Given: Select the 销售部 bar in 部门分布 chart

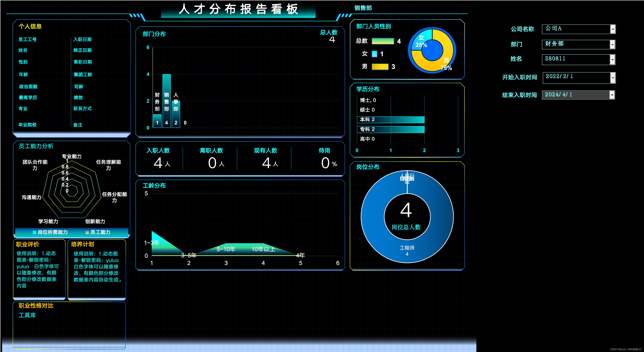Looking at the screenshot, I should pos(167,101).
